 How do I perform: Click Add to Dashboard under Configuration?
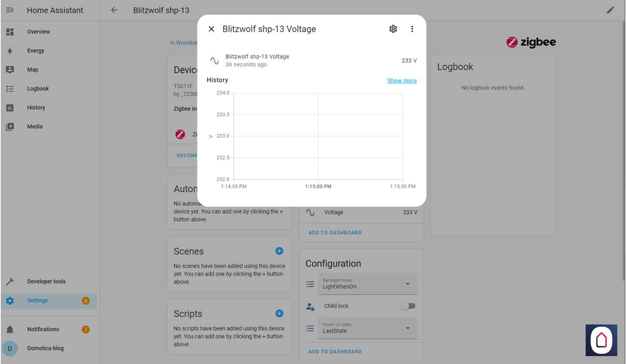pos(335,351)
